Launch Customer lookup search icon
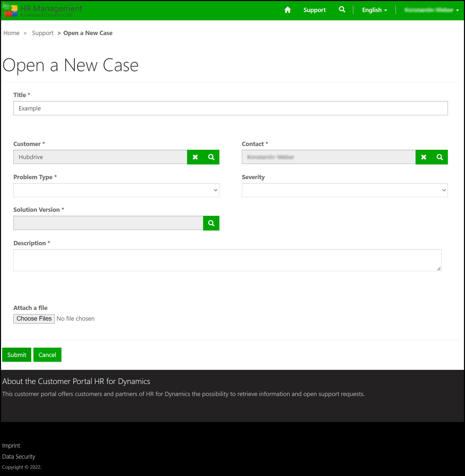This screenshot has width=465, height=476. 211,157
